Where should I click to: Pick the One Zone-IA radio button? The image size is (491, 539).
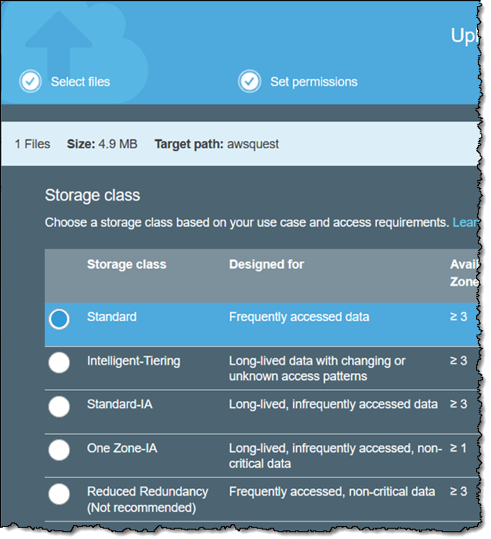59,450
